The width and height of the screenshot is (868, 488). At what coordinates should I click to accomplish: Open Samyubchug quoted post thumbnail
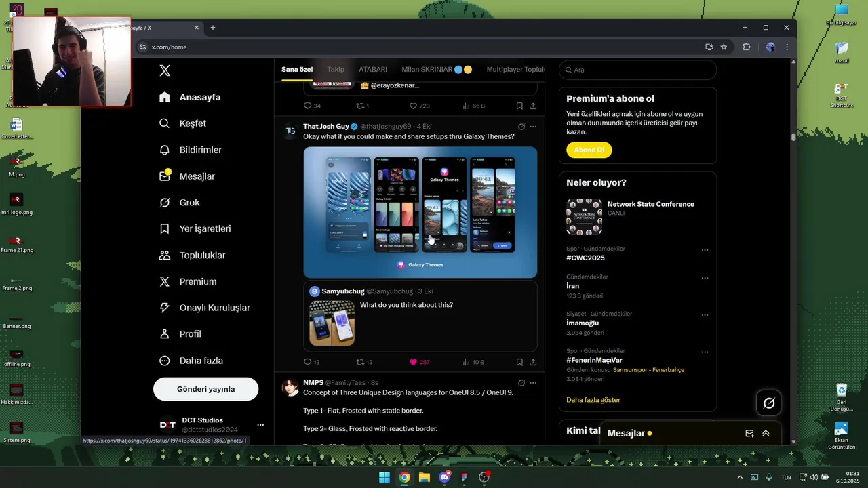(x=332, y=323)
